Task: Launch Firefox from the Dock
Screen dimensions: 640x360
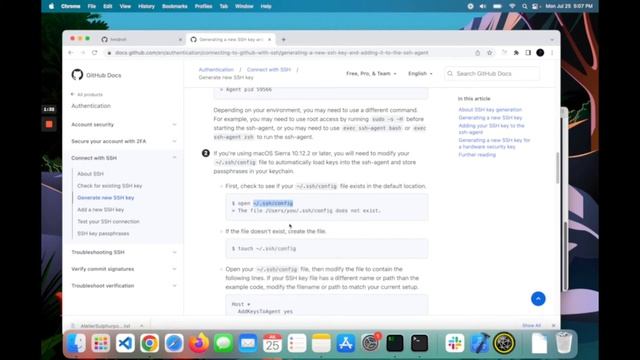Action: pyautogui.click(x=199, y=343)
